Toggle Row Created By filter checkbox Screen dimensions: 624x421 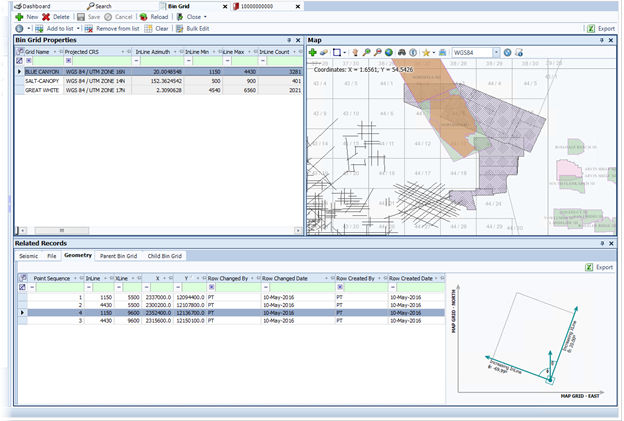coord(340,287)
